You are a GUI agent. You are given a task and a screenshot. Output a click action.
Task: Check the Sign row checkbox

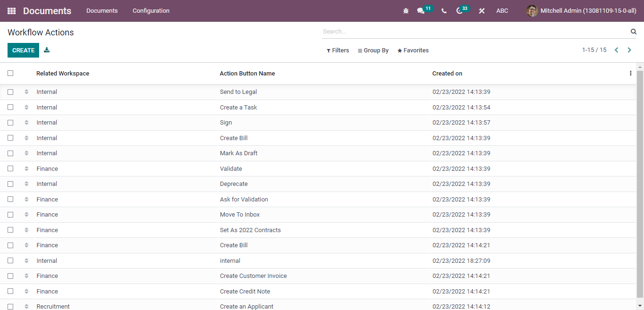coord(10,123)
